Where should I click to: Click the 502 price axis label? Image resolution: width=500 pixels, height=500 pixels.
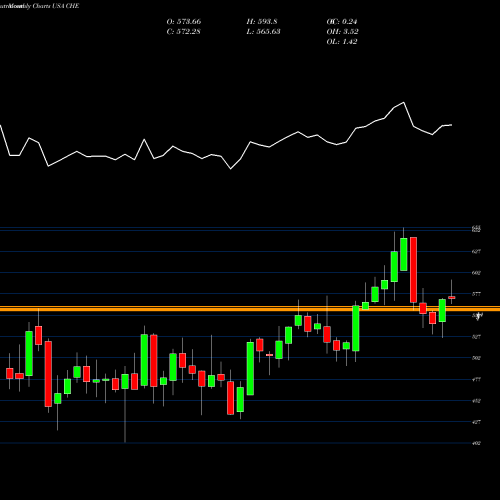pos(476,358)
